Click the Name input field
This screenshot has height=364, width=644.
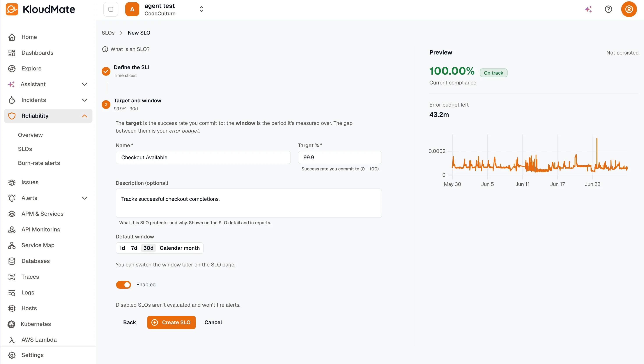tap(203, 157)
